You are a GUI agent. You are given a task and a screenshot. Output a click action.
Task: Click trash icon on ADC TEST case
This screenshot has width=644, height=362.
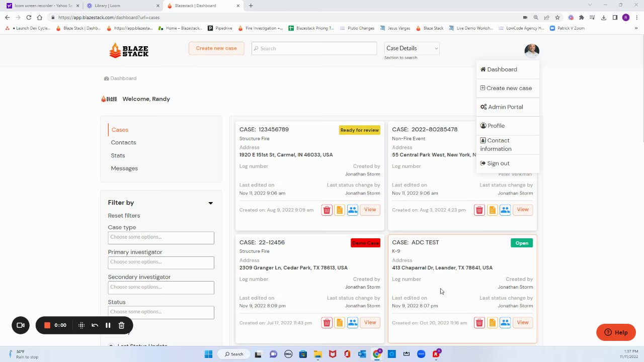click(479, 322)
